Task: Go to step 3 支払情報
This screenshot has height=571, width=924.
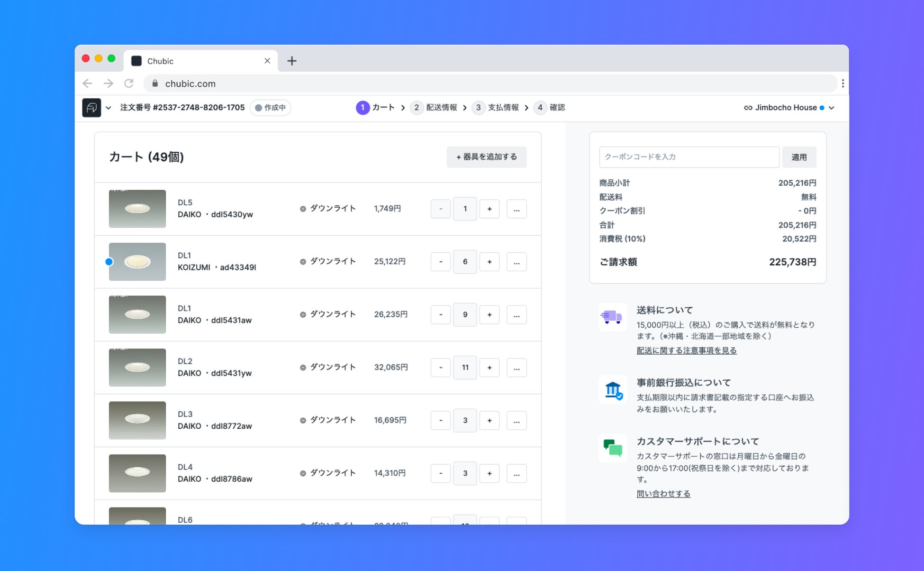Action: pyautogui.click(x=496, y=108)
